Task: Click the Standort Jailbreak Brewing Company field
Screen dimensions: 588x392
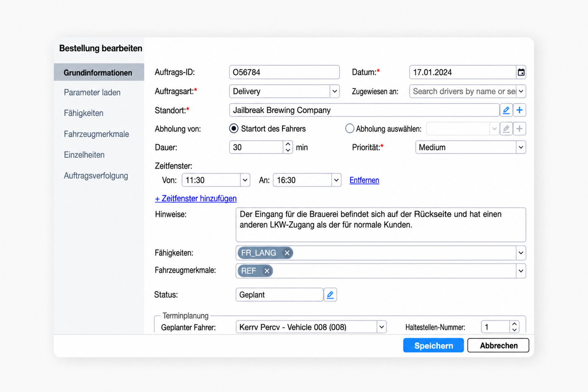Action: (364, 110)
